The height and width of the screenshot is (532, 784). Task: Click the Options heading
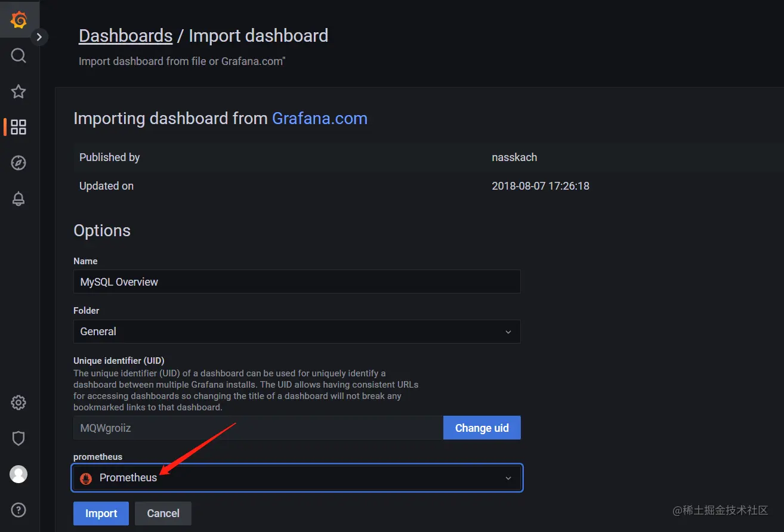(102, 231)
